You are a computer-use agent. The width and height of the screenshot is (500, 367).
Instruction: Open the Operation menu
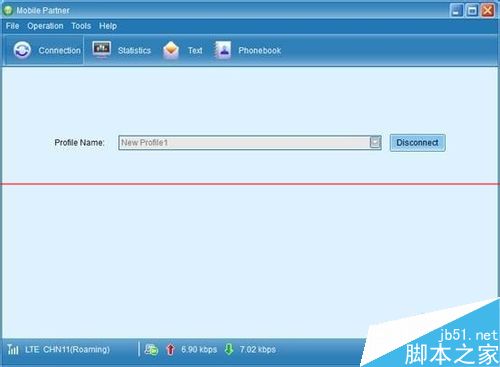(x=45, y=26)
